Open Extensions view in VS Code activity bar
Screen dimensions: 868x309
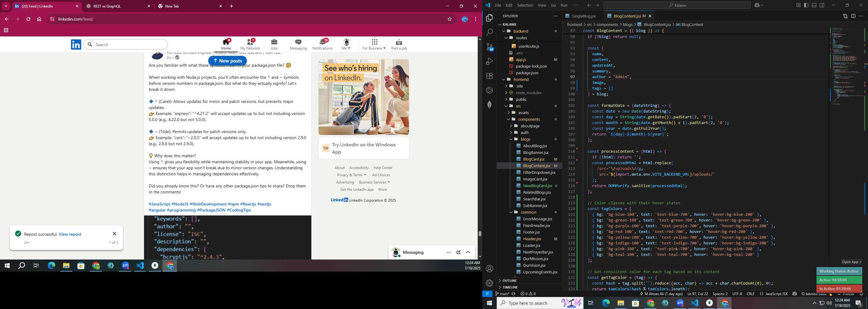[489, 76]
